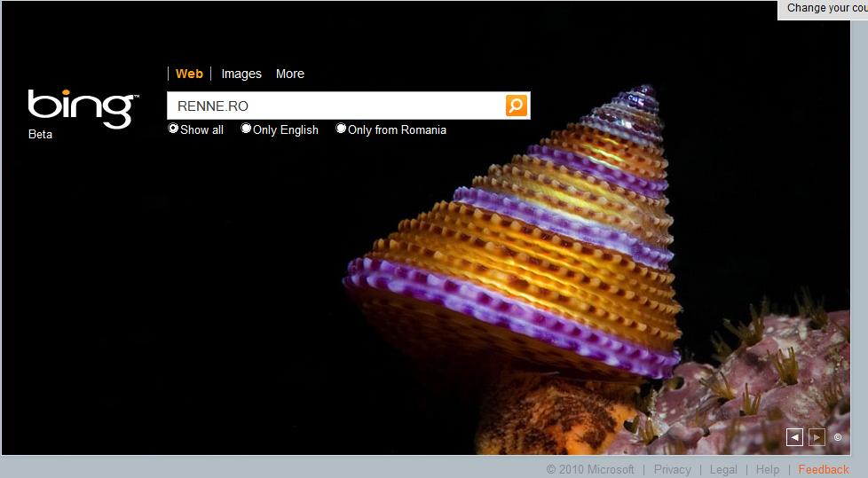The height and width of the screenshot is (478, 868).
Task: Enable Only from Romania results filter
Action: [341, 129]
